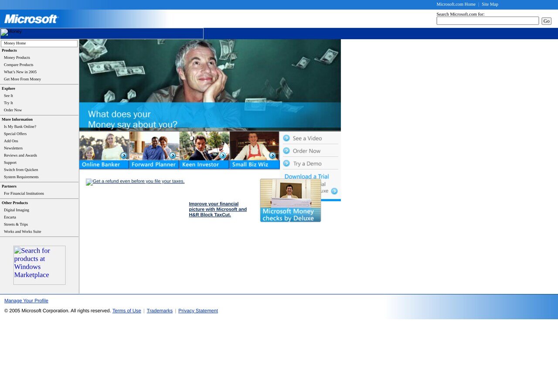The image size is (558, 392).
Task: Open Works and Works Suite
Action: 23,232
